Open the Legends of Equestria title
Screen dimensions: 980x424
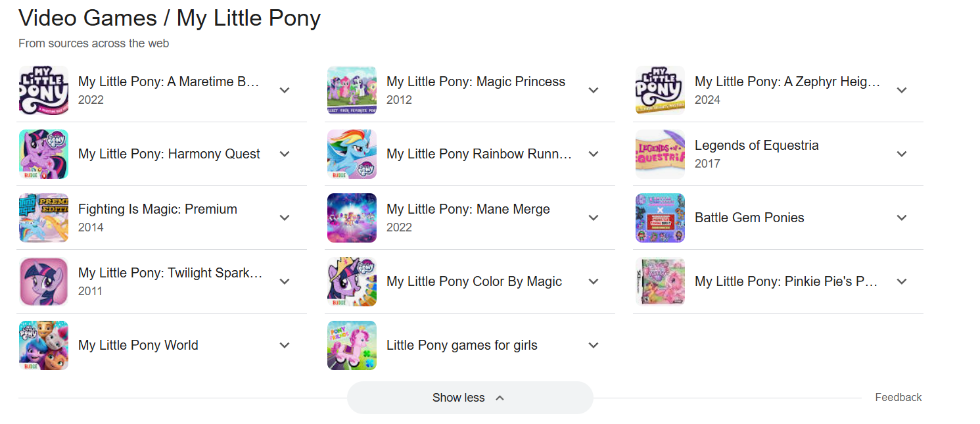pyautogui.click(x=757, y=145)
